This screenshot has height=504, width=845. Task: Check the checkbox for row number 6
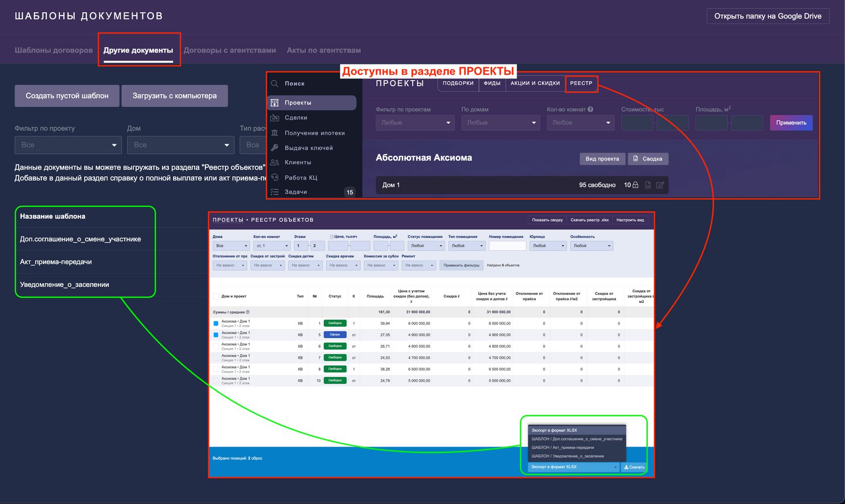(x=216, y=346)
